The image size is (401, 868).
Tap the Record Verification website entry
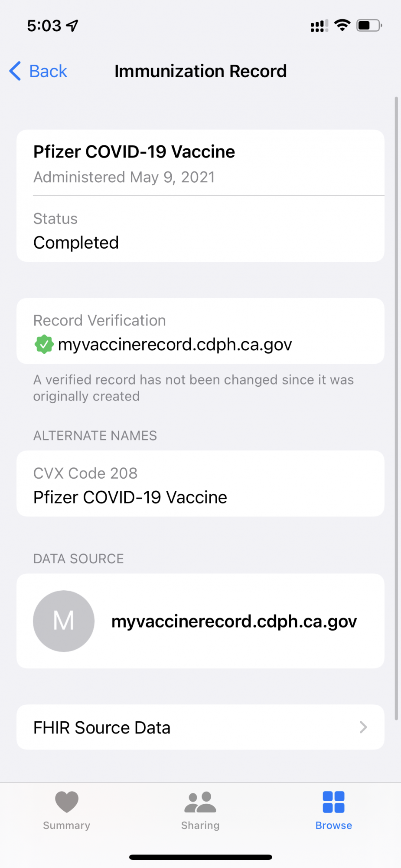pos(175,345)
